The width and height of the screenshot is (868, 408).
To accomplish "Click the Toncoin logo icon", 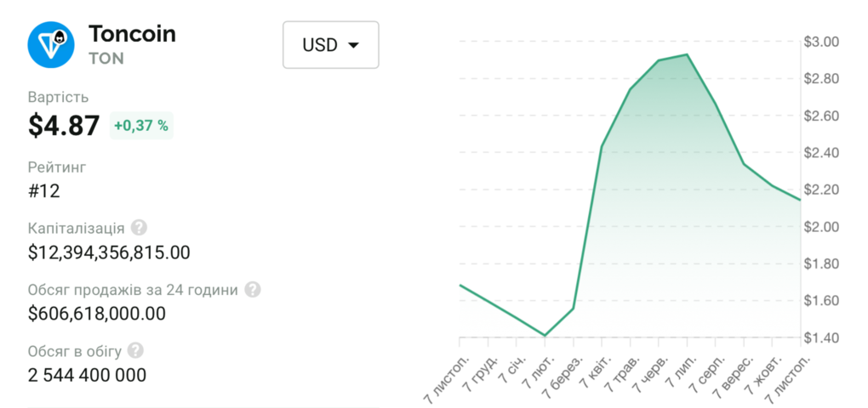I will 51,44.
